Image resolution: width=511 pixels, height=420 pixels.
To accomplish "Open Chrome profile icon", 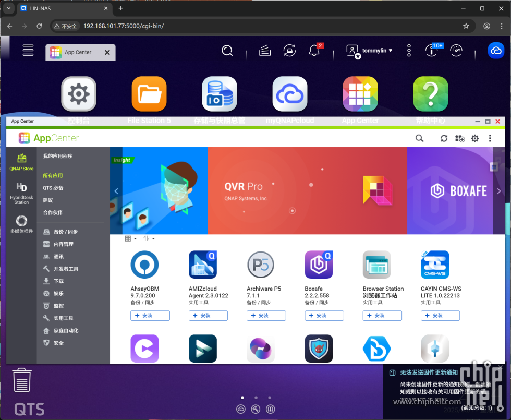I will pyautogui.click(x=486, y=26).
